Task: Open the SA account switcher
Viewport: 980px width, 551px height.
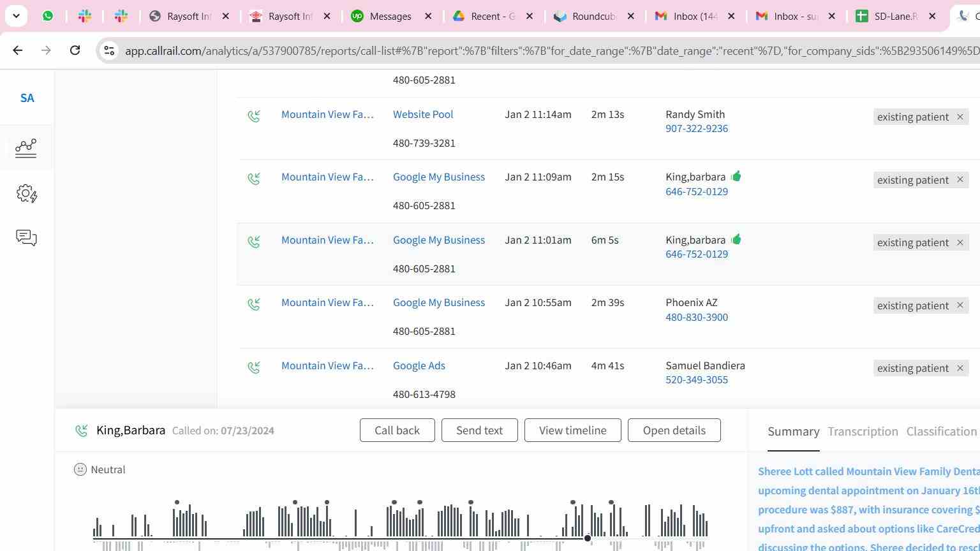Action: (x=27, y=98)
